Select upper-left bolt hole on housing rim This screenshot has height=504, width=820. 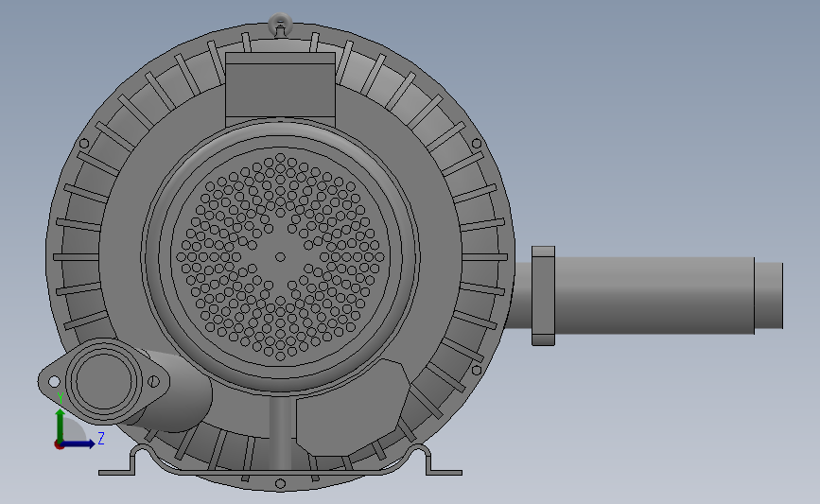pyautogui.click(x=83, y=143)
